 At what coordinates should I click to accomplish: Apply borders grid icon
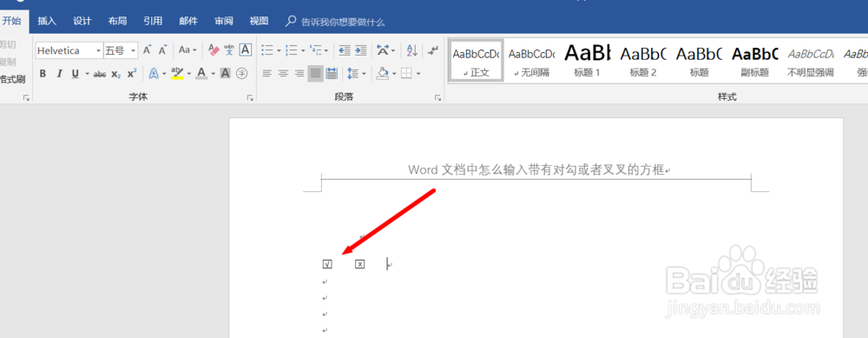407,73
